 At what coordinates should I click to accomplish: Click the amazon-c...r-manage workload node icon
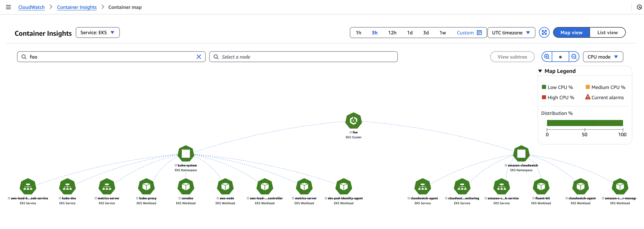point(620,186)
